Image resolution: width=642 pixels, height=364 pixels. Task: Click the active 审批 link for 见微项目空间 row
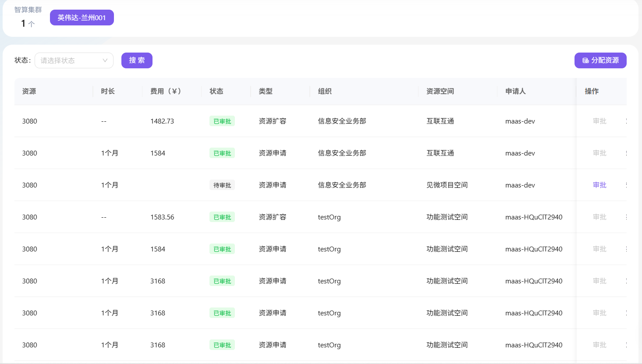tap(599, 185)
